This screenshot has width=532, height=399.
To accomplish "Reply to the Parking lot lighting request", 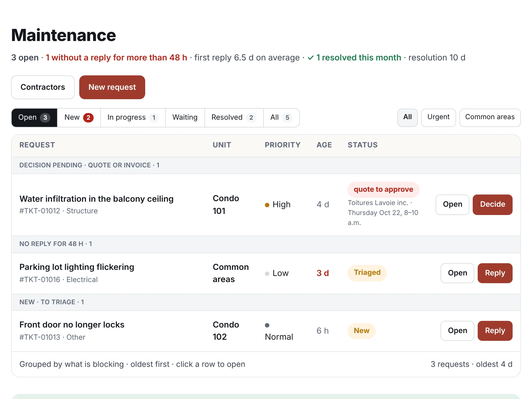I will tap(495, 273).
